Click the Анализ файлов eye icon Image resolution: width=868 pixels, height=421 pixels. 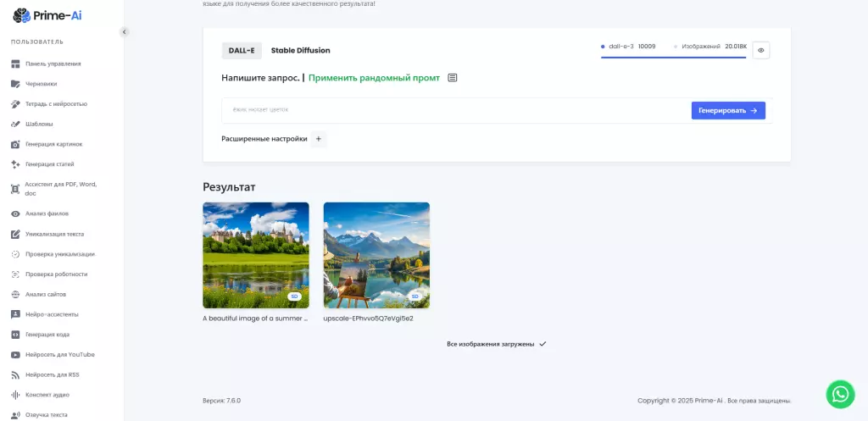click(15, 213)
